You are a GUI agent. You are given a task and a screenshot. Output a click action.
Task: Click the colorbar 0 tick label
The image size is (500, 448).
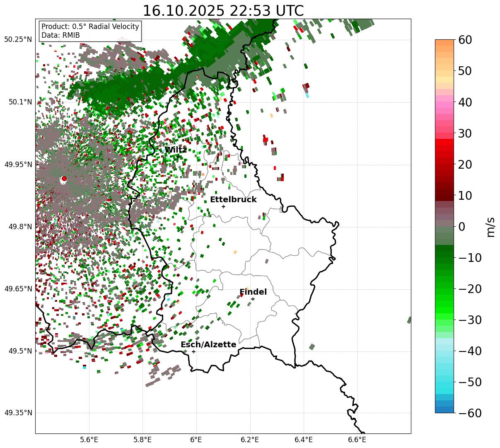point(461,226)
